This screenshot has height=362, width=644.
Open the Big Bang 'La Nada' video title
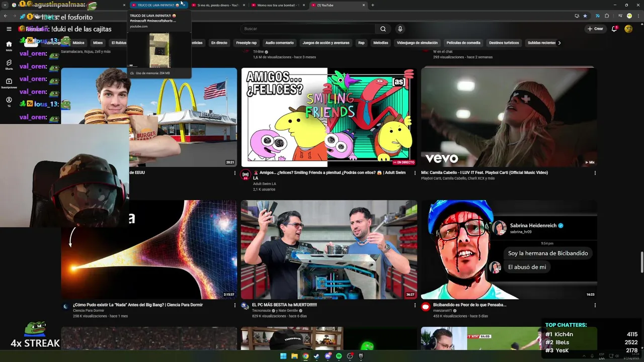pos(138,305)
